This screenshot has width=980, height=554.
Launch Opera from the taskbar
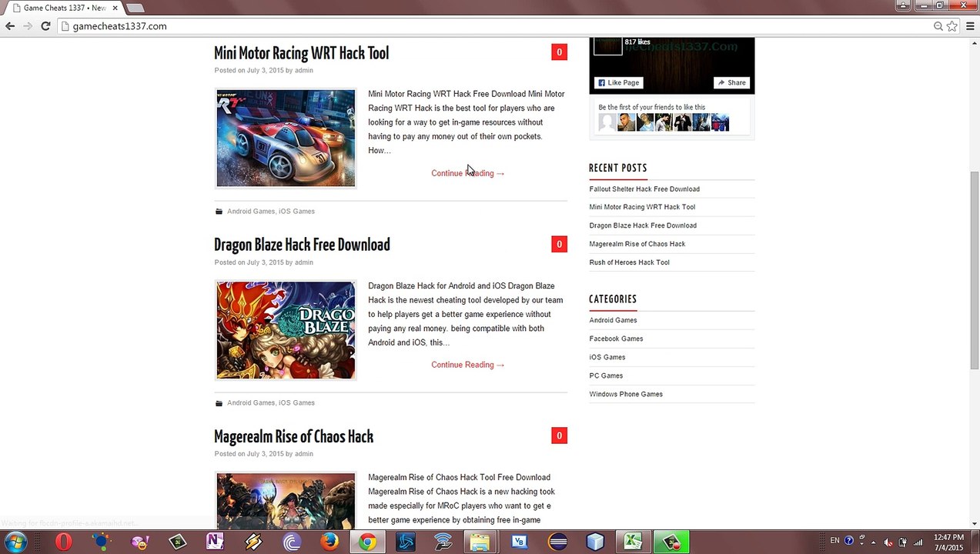pos(63,542)
